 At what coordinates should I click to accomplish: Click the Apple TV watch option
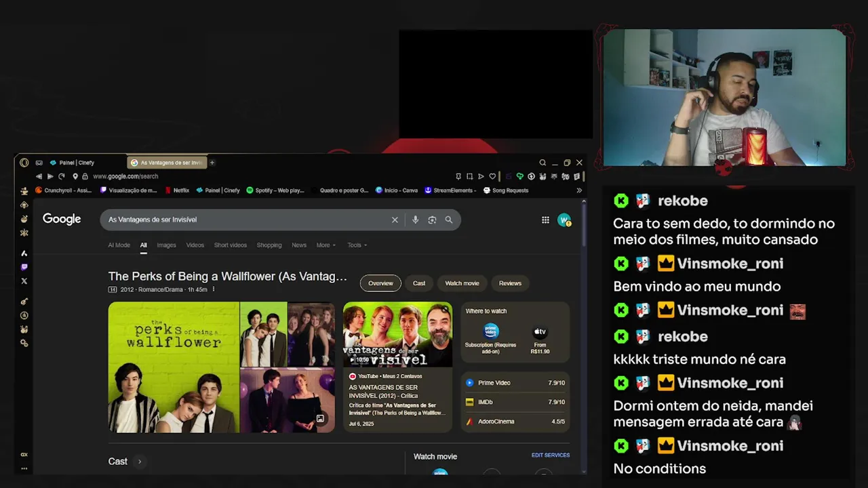[x=540, y=339]
